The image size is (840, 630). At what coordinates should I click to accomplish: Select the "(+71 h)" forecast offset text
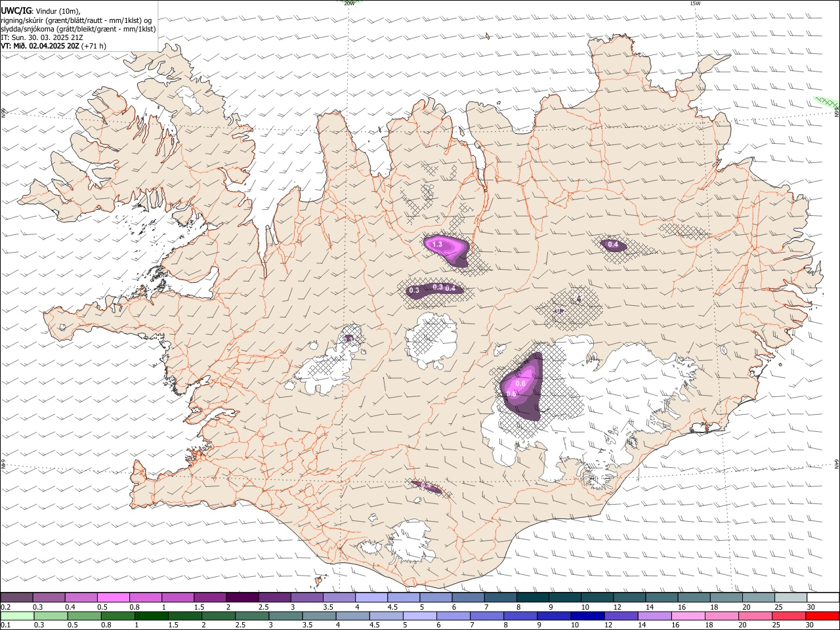coord(94,46)
